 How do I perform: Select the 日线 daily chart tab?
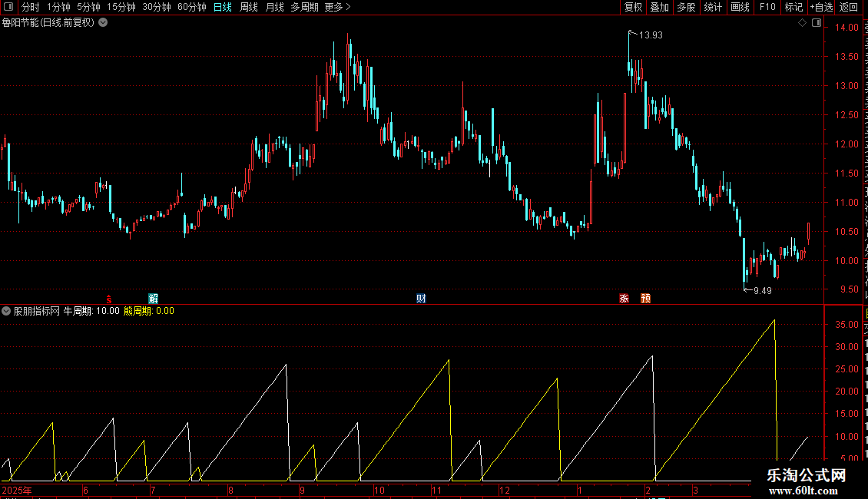point(223,7)
